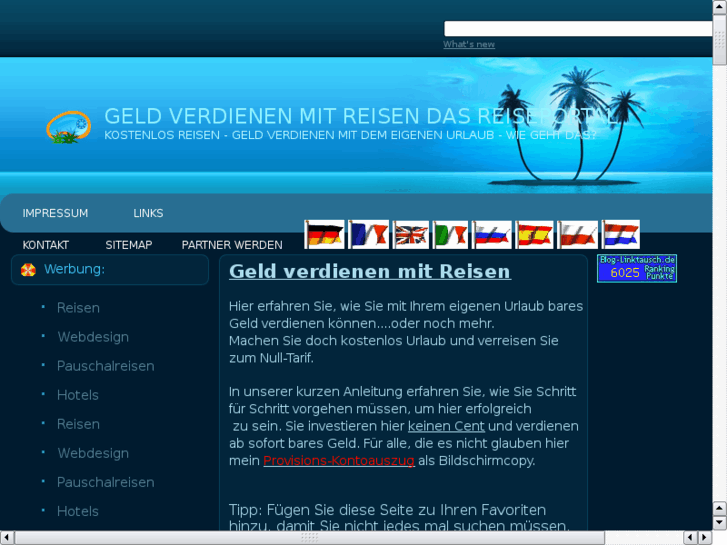
Task: Click the second Pauschalreisen sidebar link
Action: point(106,482)
